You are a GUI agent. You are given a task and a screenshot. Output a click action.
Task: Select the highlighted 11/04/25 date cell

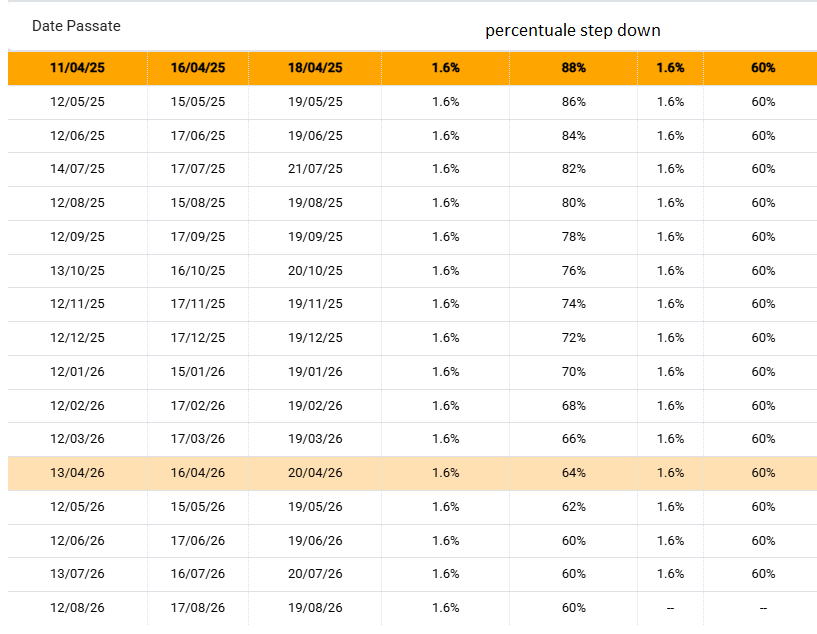coord(77,68)
